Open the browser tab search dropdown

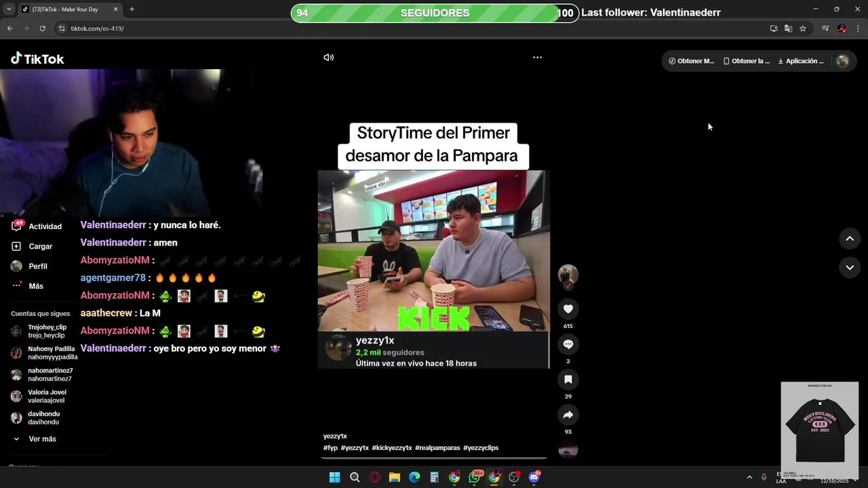(9, 9)
